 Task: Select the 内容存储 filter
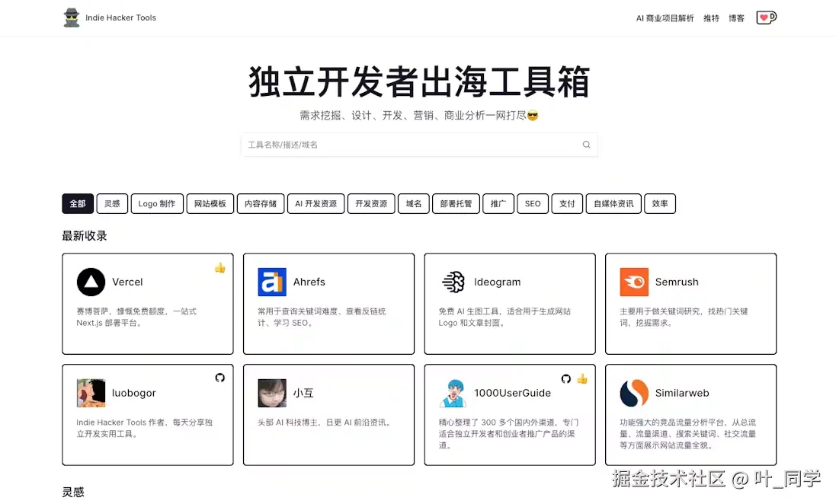point(261,203)
